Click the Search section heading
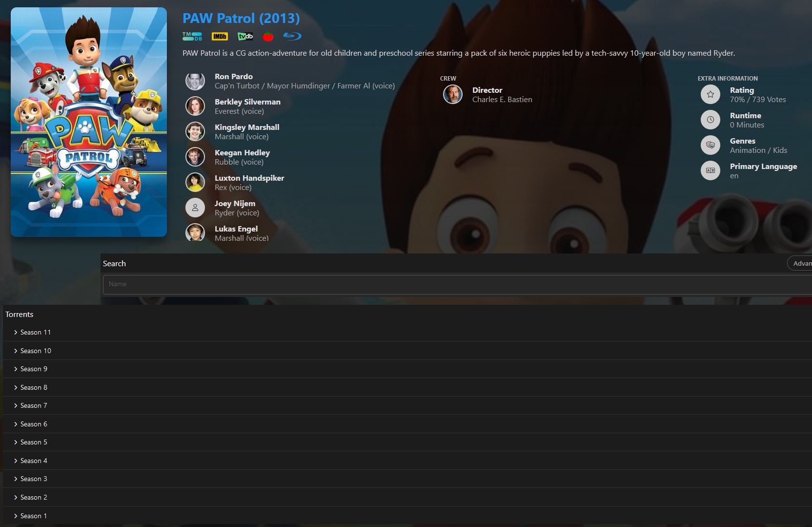The height and width of the screenshot is (527, 812). (114, 264)
